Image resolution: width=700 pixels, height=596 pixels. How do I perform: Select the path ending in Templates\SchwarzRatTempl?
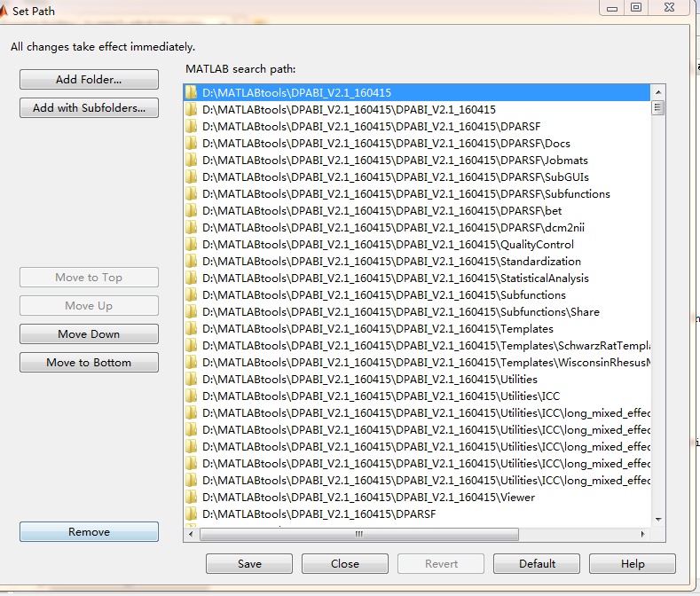417,346
